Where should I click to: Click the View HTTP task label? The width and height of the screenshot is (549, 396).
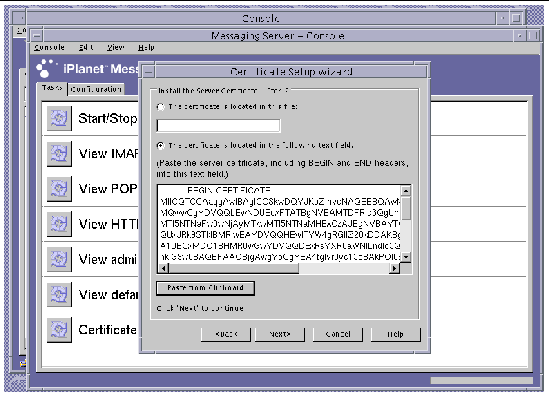[x=109, y=224]
